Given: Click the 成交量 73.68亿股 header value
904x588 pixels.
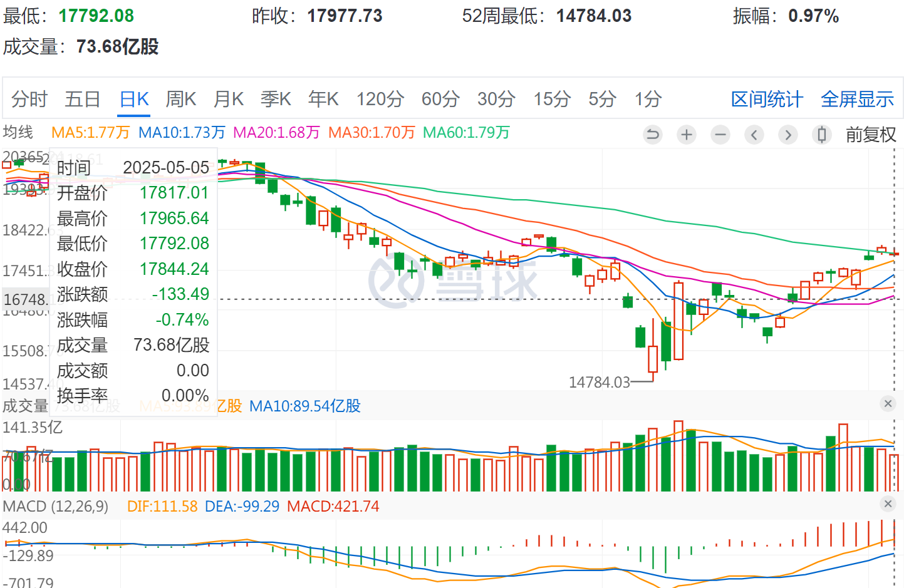Looking at the screenshot, I should coord(117,46).
